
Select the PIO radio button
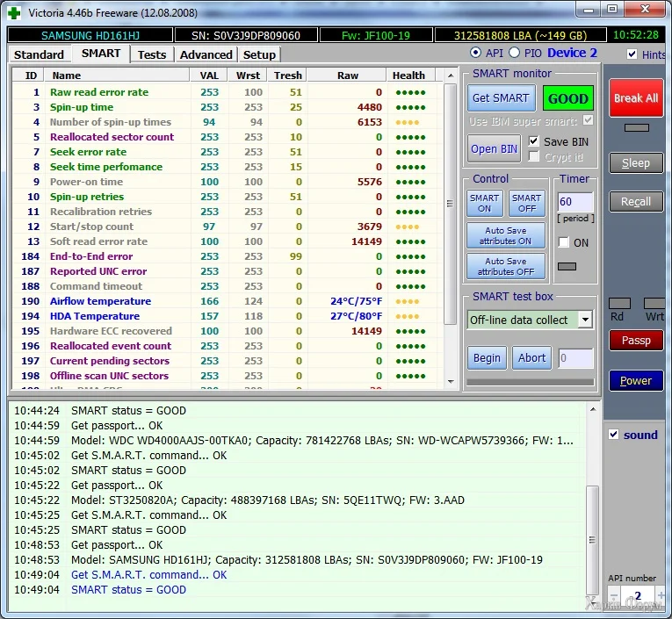coord(514,54)
